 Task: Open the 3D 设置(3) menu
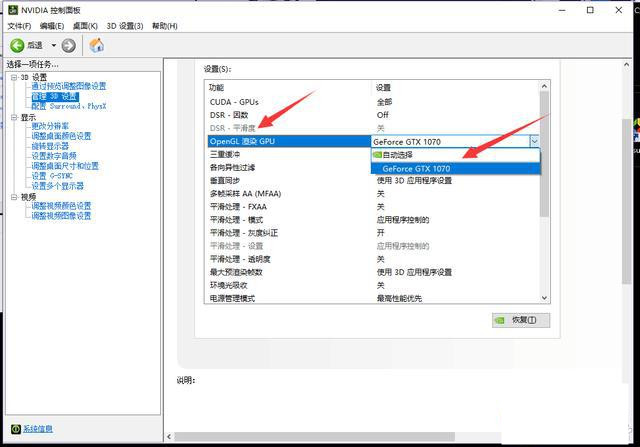[x=125, y=26]
